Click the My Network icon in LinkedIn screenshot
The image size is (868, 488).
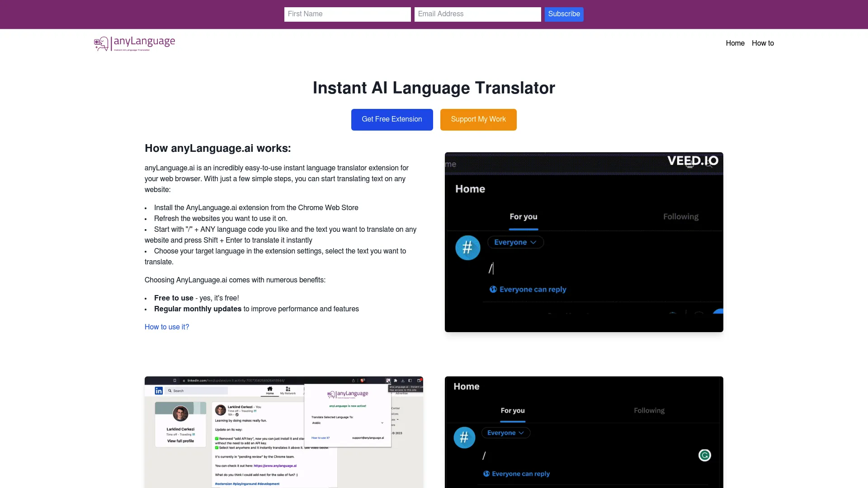click(288, 390)
